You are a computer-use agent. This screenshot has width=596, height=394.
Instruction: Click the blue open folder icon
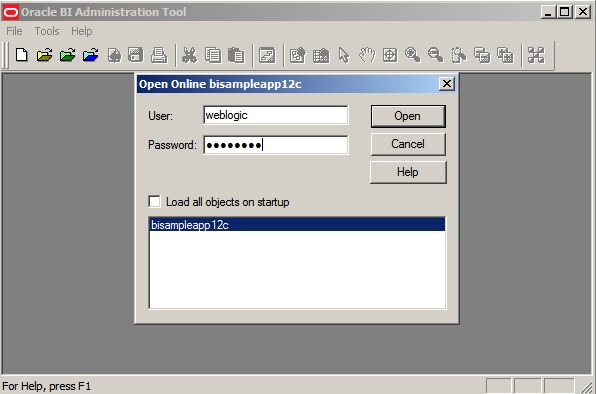click(x=90, y=55)
